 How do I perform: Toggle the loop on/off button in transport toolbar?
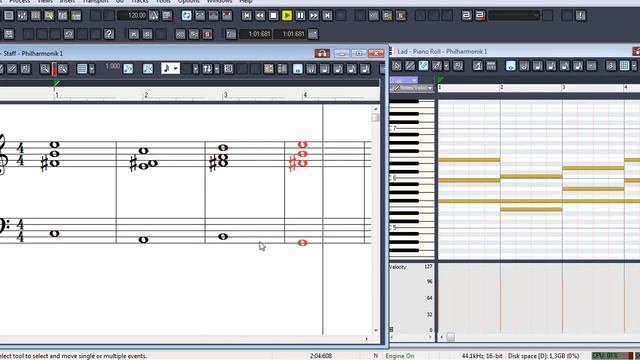click(187, 16)
